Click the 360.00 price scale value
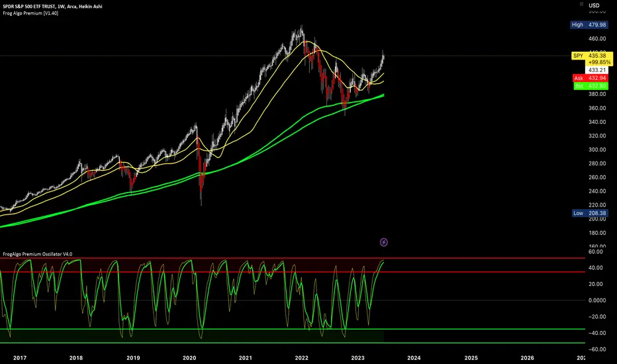Image resolution: width=617 pixels, height=364 pixels. 597,108
